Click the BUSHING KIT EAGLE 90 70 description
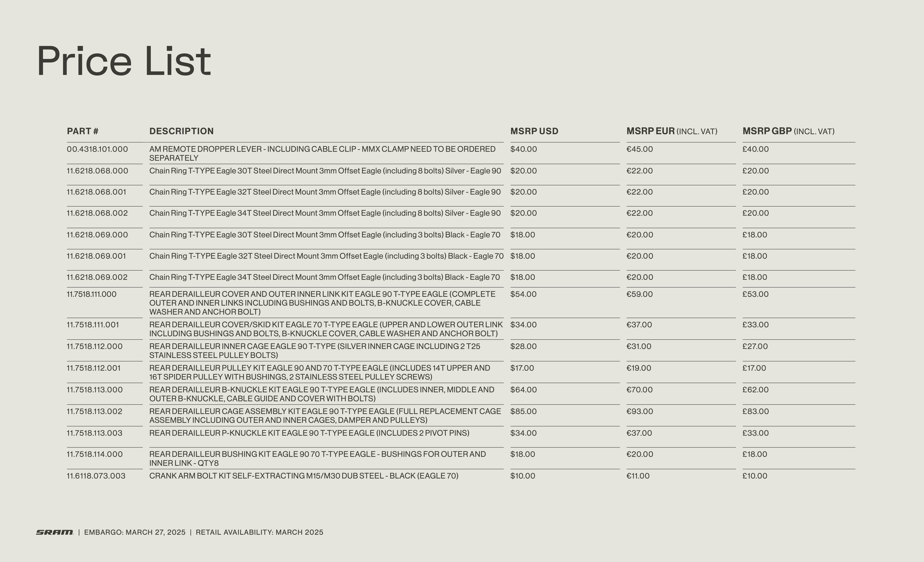The image size is (924, 562). [x=318, y=459]
